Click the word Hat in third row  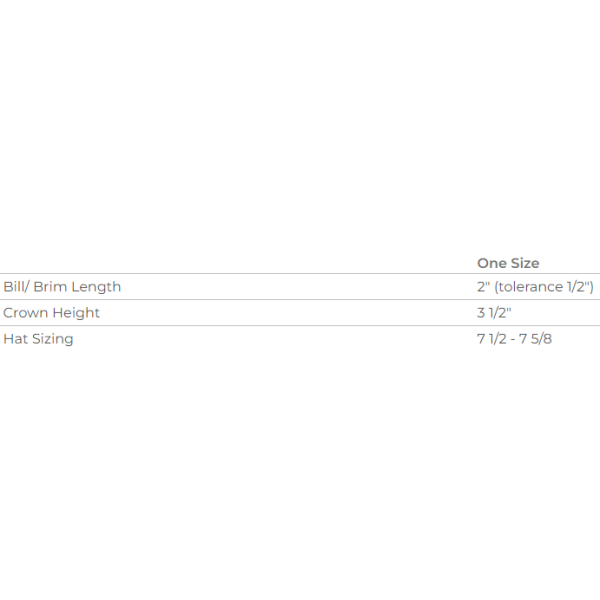(x=15, y=339)
